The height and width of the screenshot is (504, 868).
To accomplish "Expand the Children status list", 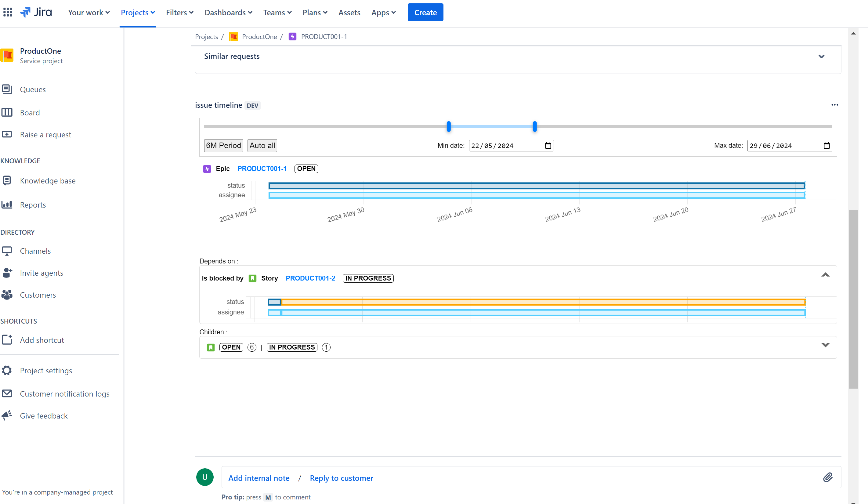I will (825, 345).
